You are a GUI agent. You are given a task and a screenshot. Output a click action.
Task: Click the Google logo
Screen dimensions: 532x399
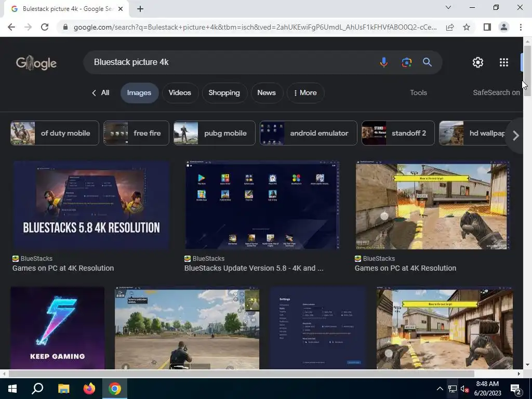click(x=36, y=63)
